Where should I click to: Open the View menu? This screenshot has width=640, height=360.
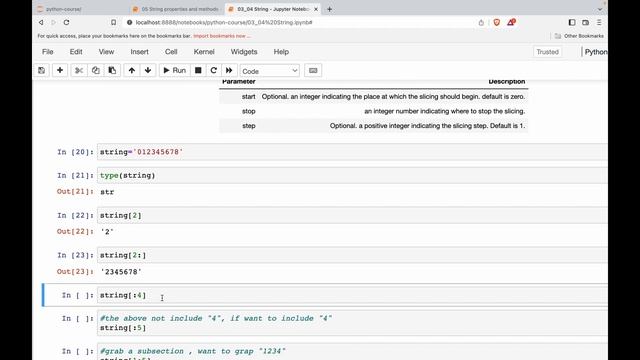tap(106, 52)
